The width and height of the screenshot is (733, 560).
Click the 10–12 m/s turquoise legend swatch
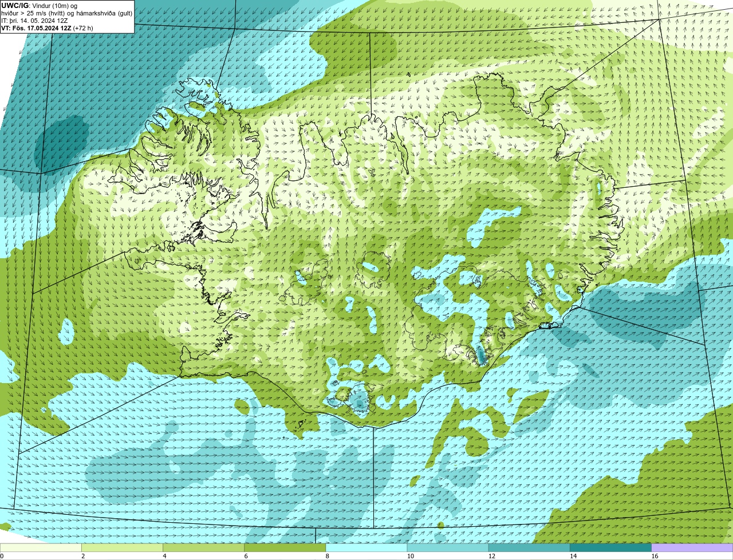[x=448, y=547]
